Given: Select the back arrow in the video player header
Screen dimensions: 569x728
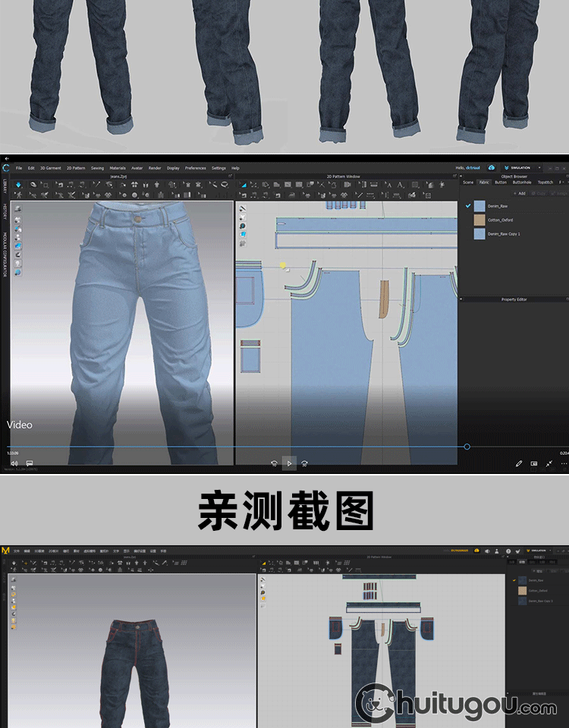Looking at the screenshot, I should coord(7,158).
